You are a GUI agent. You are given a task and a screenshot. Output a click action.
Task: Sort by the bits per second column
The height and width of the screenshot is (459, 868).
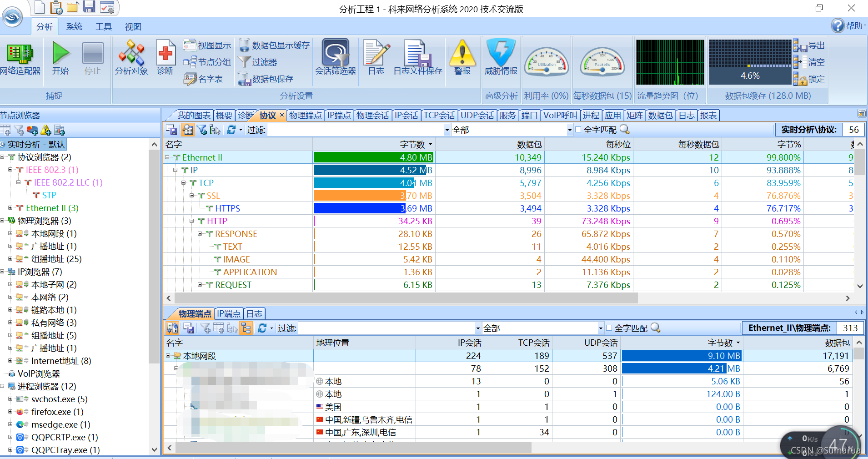[x=588, y=144]
